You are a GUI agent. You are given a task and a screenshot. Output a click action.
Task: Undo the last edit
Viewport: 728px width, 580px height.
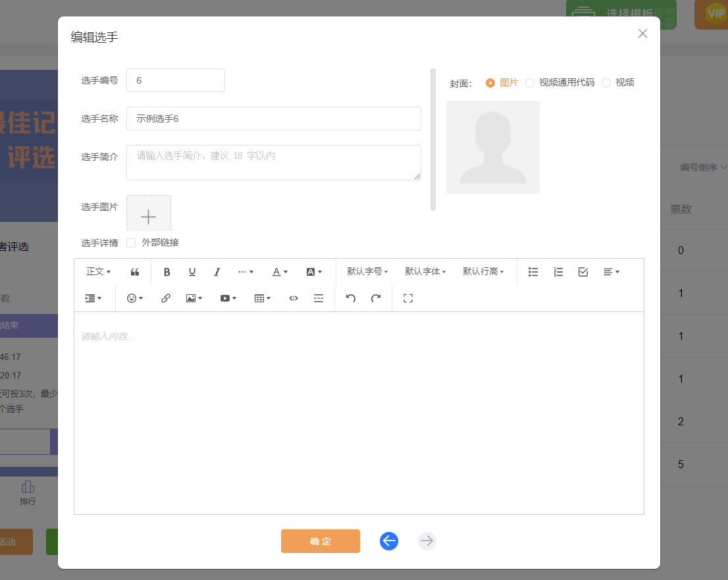pyautogui.click(x=351, y=298)
